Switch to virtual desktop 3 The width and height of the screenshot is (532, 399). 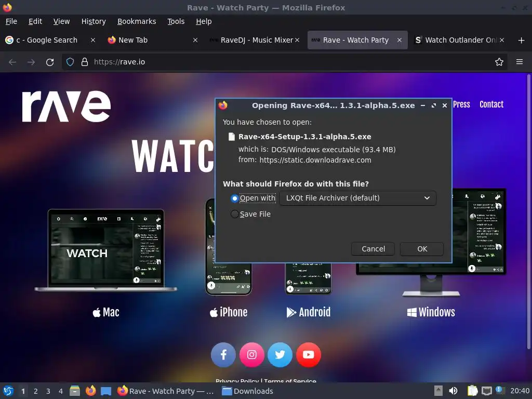pos(48,391)
